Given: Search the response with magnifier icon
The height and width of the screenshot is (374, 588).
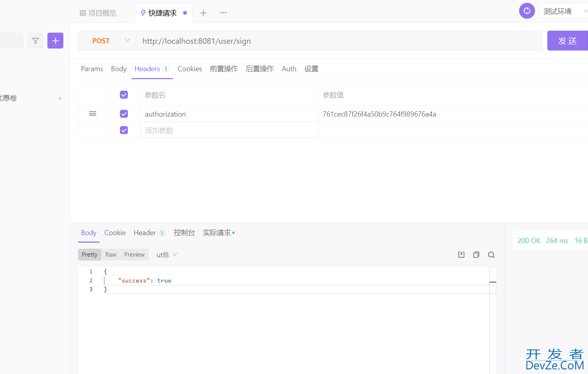Looking at the screenshot, I should (x=491, y=255).
